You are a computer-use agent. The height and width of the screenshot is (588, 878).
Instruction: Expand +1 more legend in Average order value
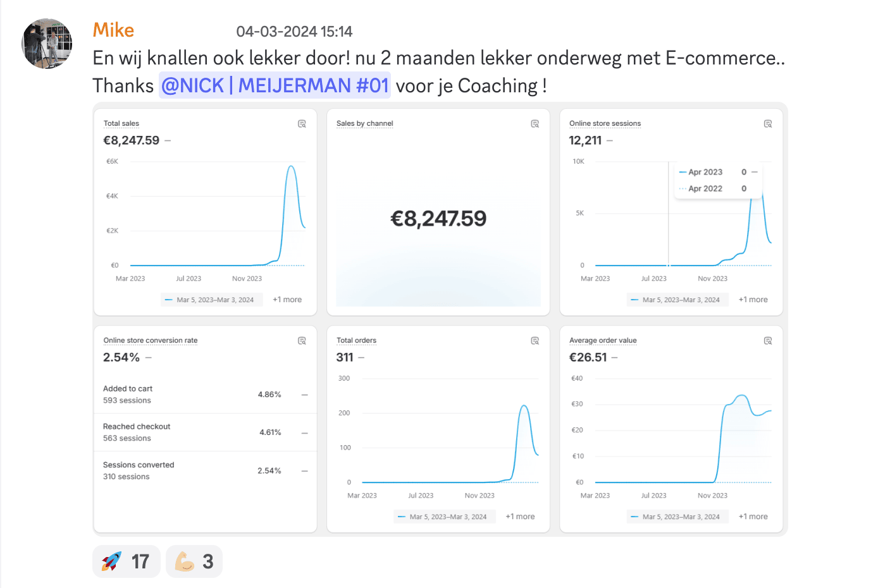[x=753, y=517]
